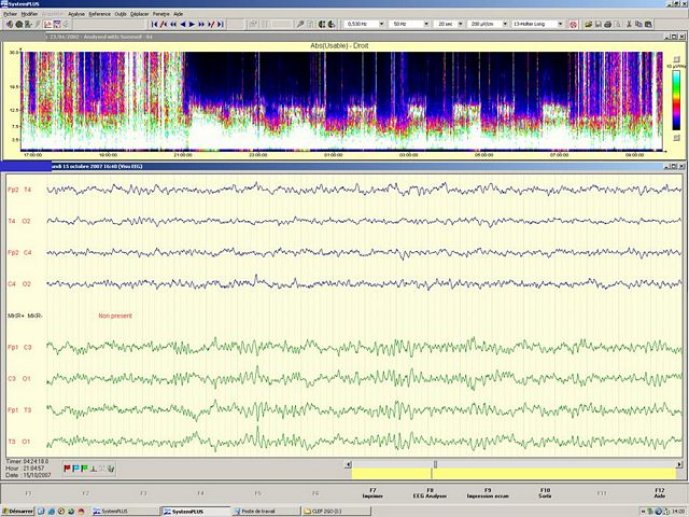Image resolution: width=689 pixels, height=517 pixels.
Task: Switch to the CLEF USB taskbar folder item
Action: click(x=336, y=511)
